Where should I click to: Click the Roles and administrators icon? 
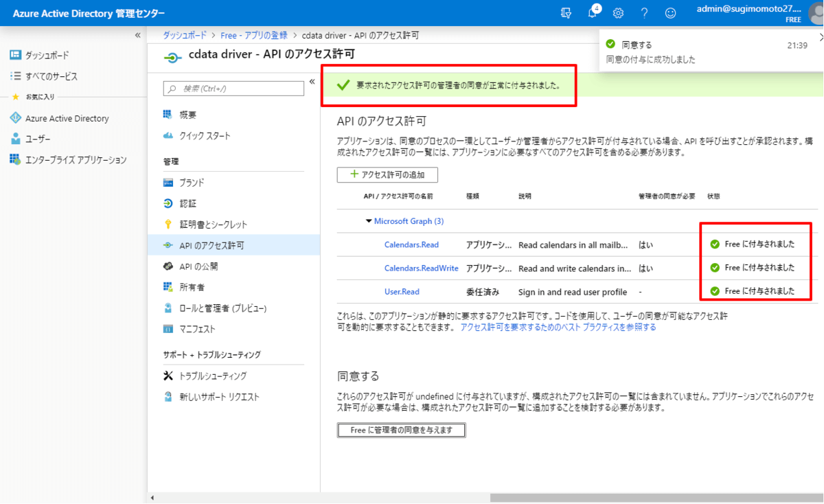[x=168, y=308]
